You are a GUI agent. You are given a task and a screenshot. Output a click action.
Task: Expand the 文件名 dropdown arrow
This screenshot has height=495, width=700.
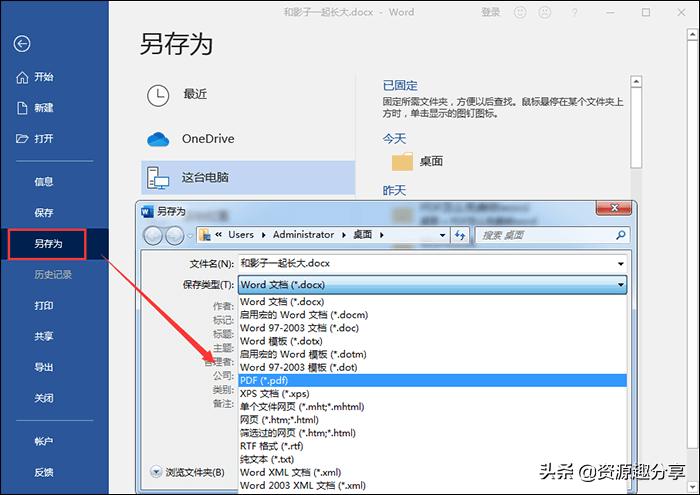coord(620,264)
